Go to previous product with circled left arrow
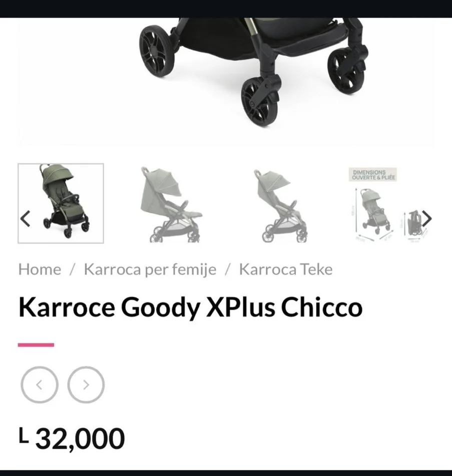The height and width of the screenshot is (476, 452). click(x=40, y=385)
